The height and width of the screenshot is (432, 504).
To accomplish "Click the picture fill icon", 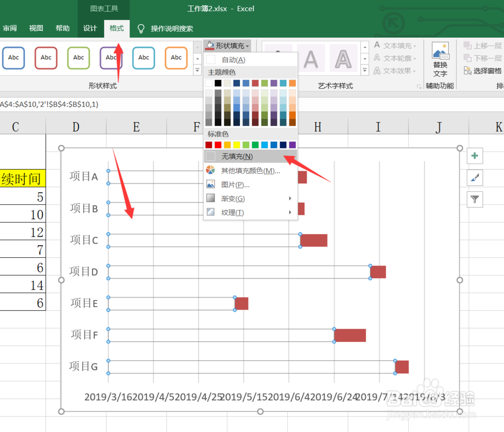I will [211, 184].
